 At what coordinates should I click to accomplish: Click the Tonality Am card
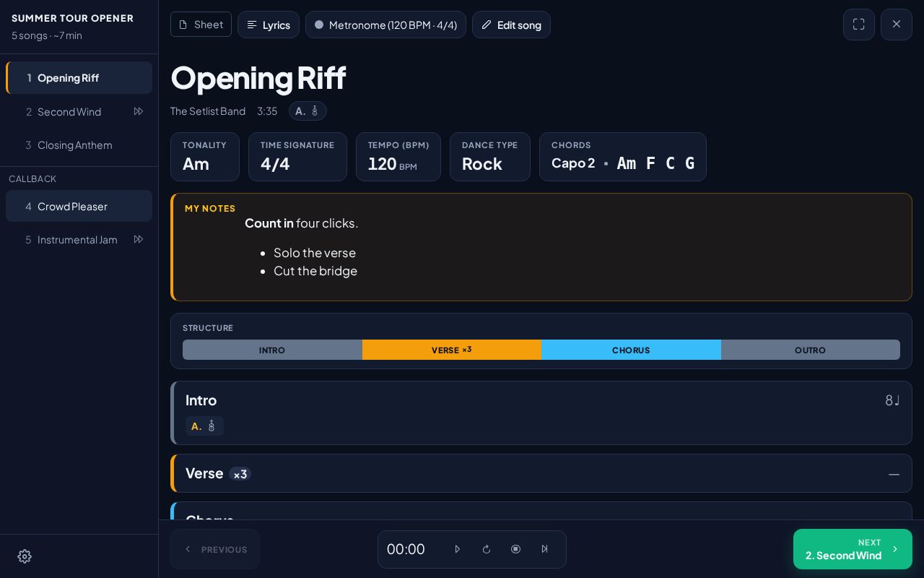click(205, 157)
